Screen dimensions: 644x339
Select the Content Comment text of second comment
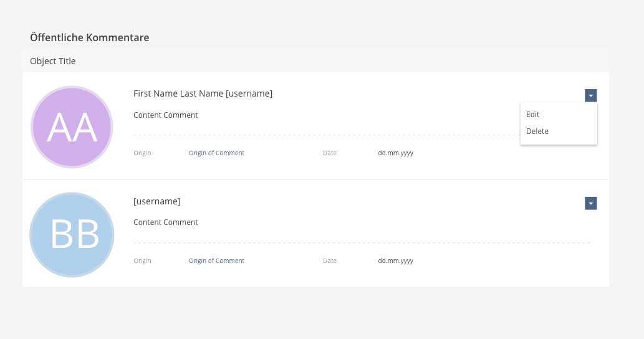tap(166, 222)
